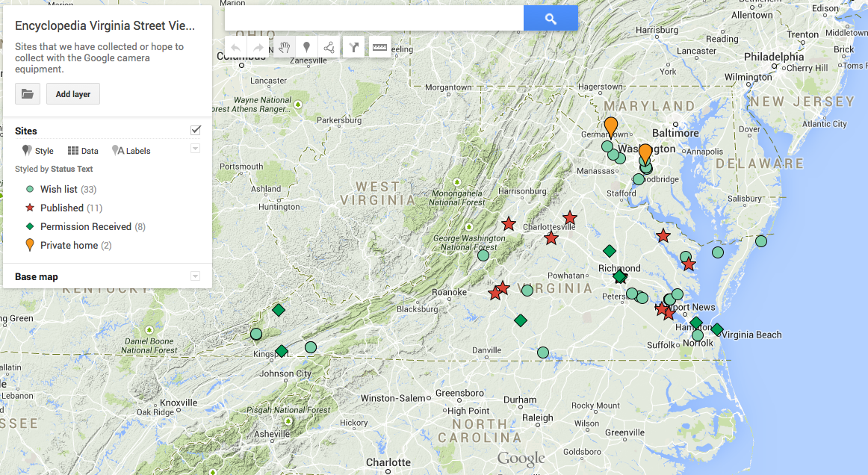Viewport: 868px width, 475px height.
Task: Click the map description text
Action: coord(99,58)
